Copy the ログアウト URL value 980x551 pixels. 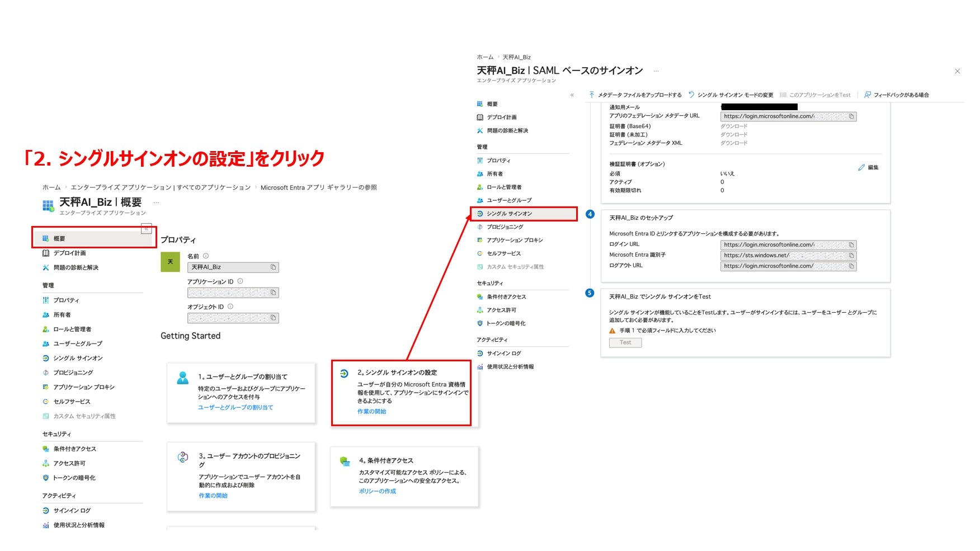point(851,266)
